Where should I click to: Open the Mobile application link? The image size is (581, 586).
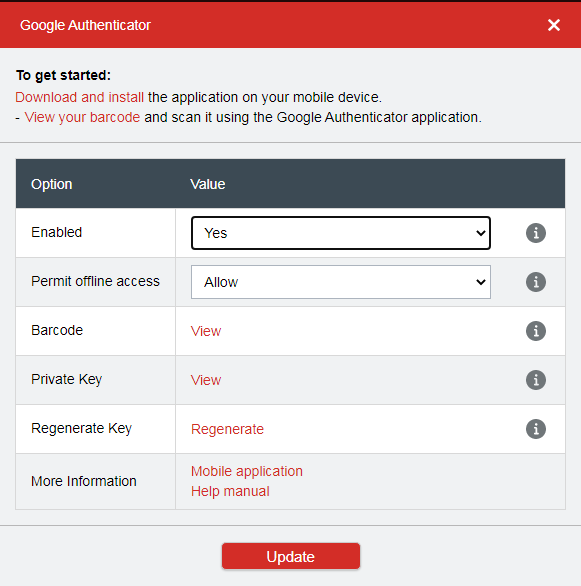click(247, 471)
